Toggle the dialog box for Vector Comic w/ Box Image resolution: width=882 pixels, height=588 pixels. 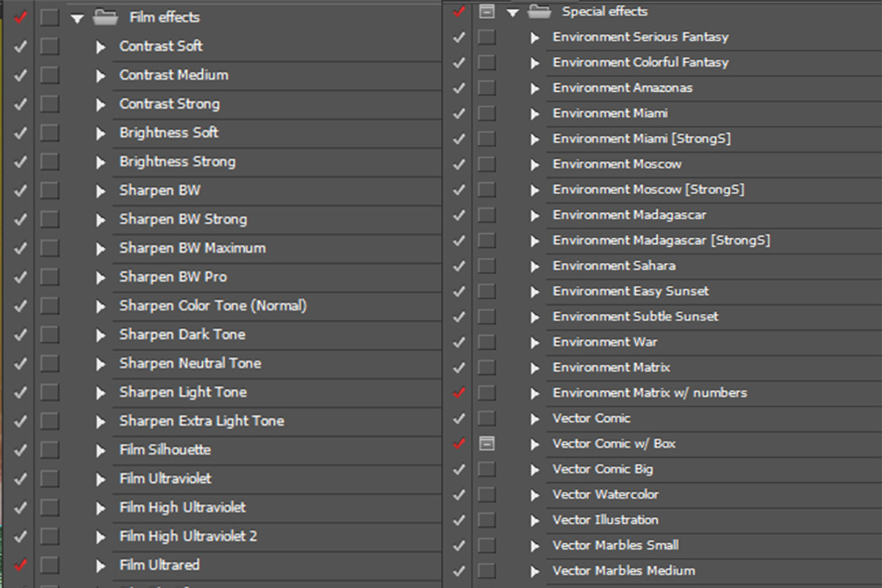click(487, 444)
